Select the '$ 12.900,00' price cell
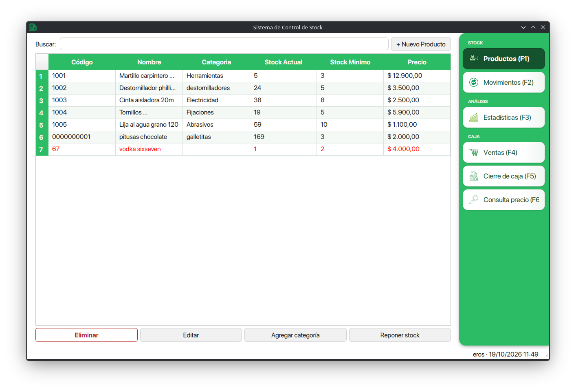The height and width of the screenshot is (392, 576). click(417, 76)
